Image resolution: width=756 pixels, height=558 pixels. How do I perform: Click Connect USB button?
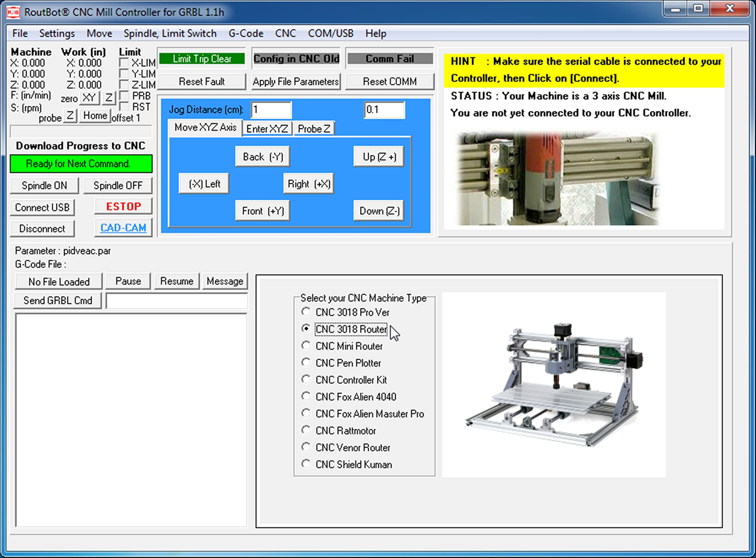pyautogui.click(x=42, y=207)
